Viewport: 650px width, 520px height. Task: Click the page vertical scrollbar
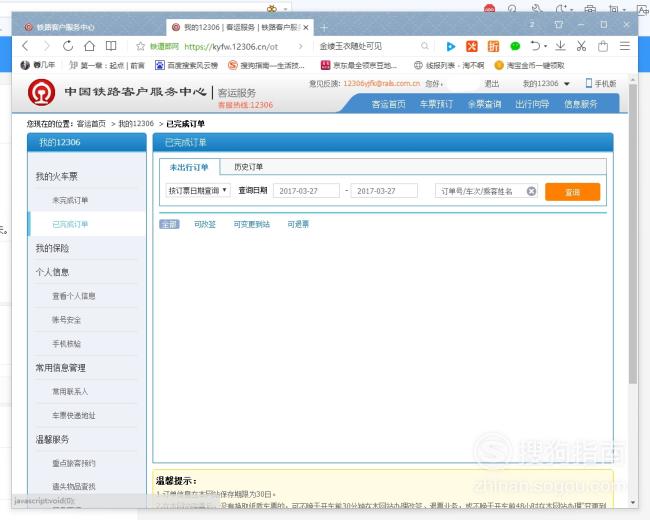tap(633, 234)
